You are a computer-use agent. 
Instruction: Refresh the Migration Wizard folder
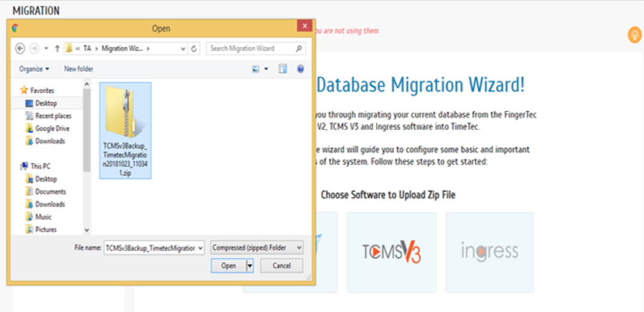(x=195, y=49)
